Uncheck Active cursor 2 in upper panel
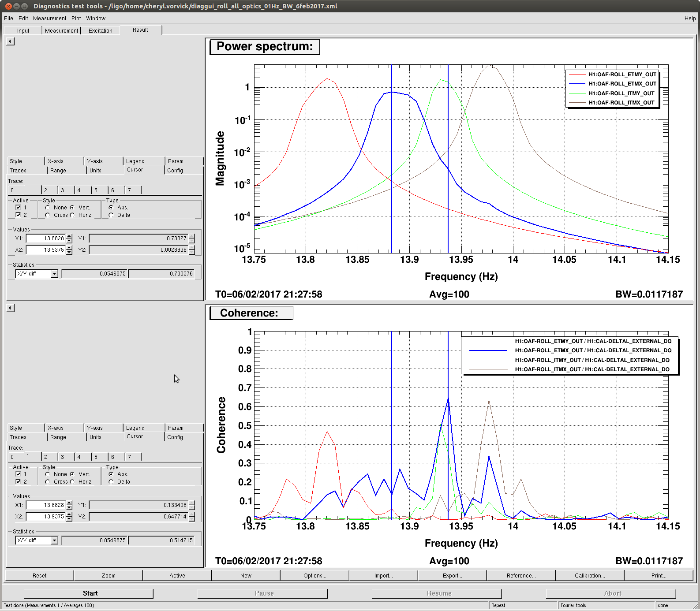Screen dimensions: 700x611 18,215
